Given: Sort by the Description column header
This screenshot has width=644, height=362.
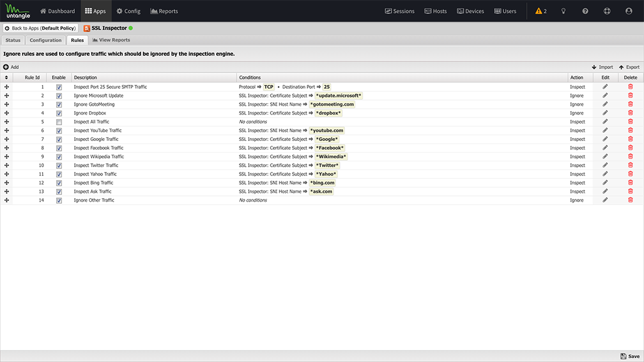Looking at the screenshot, I should click(154, 78).
